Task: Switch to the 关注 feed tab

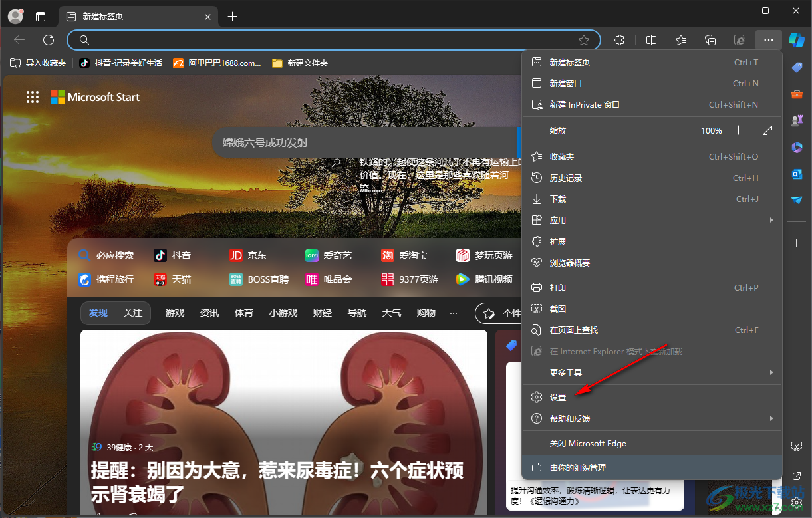Action: (133, 313)
